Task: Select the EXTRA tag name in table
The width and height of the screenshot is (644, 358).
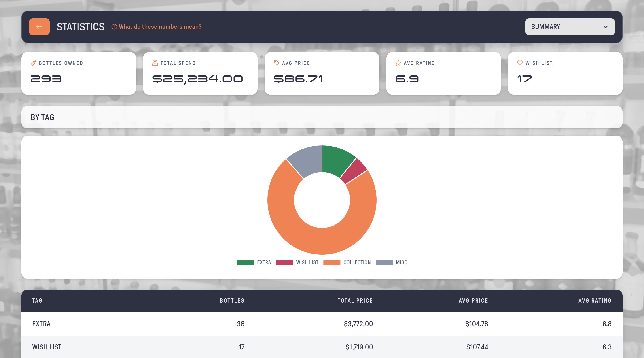Action: [x=41, y=324]
